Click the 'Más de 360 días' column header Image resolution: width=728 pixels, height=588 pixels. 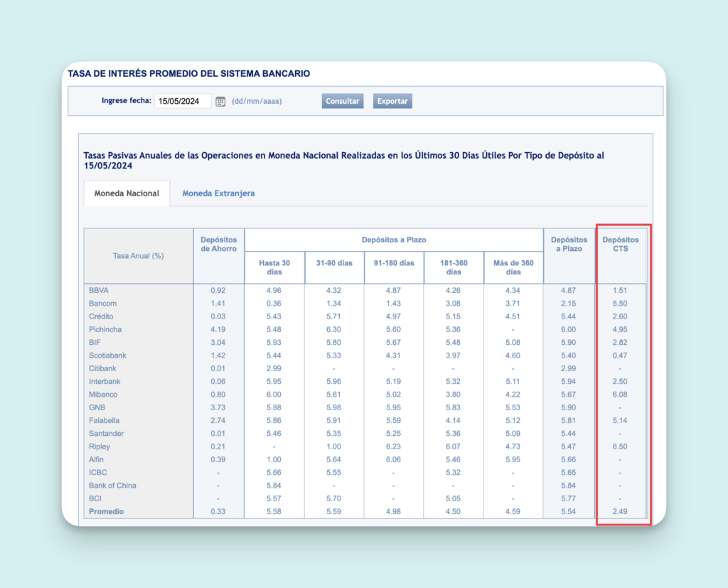pyautogui.click(x=513, y=267)
